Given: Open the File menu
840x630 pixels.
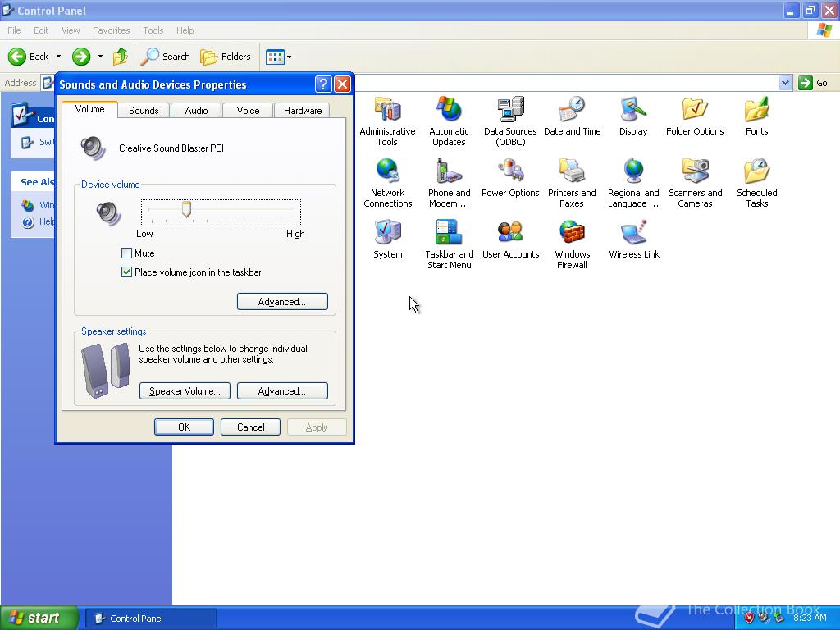Looking at the screenshot, I should click(x=14, y=30).
